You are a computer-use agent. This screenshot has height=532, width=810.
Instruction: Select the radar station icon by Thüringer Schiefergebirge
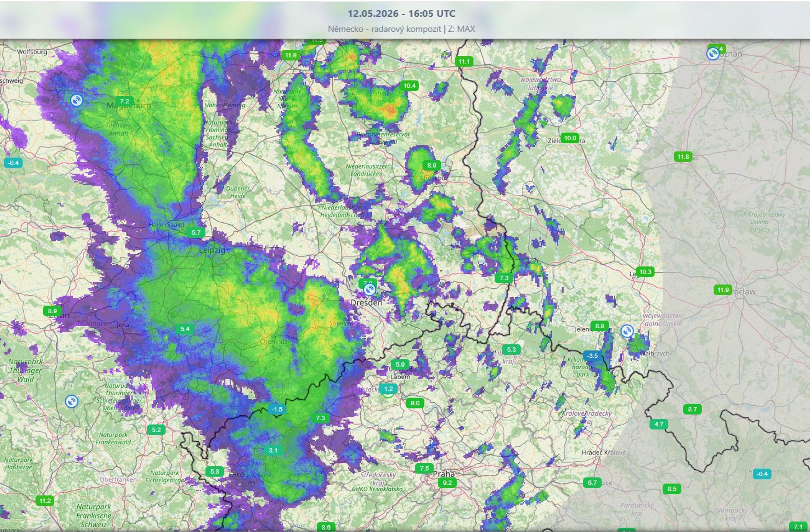coord(71,401)
